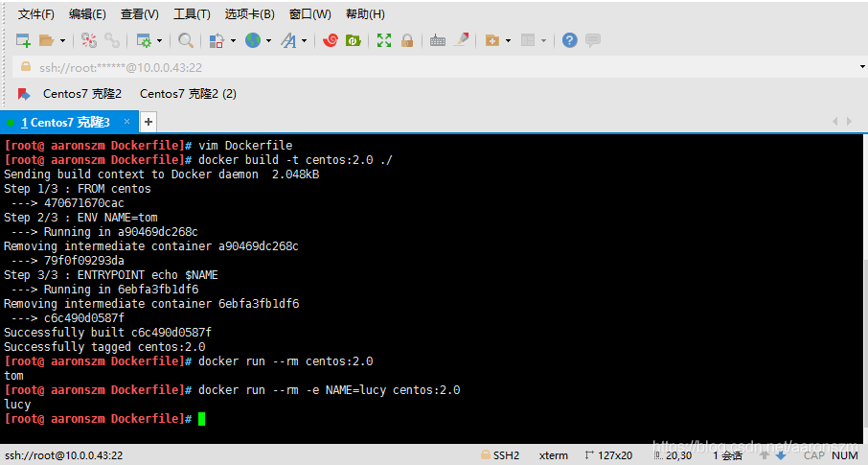This screenshot has height=465, width=868.
Task: Click the globe encoding icon
Action: point(253,40)
